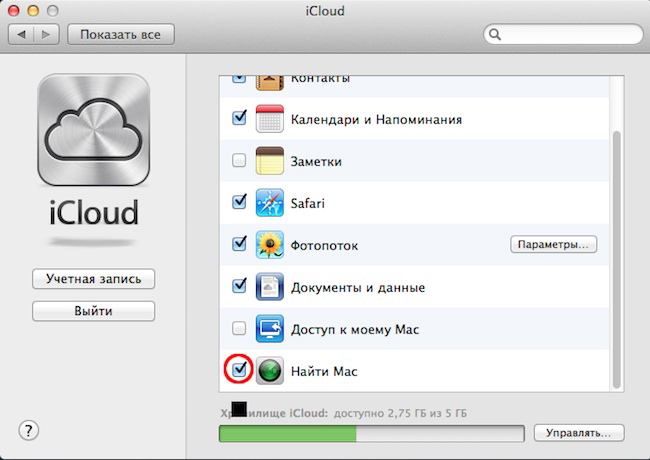Click the search field in toolbar
Image resolution: width=650 pixels, height=460 pixels.
pos(563,34)
